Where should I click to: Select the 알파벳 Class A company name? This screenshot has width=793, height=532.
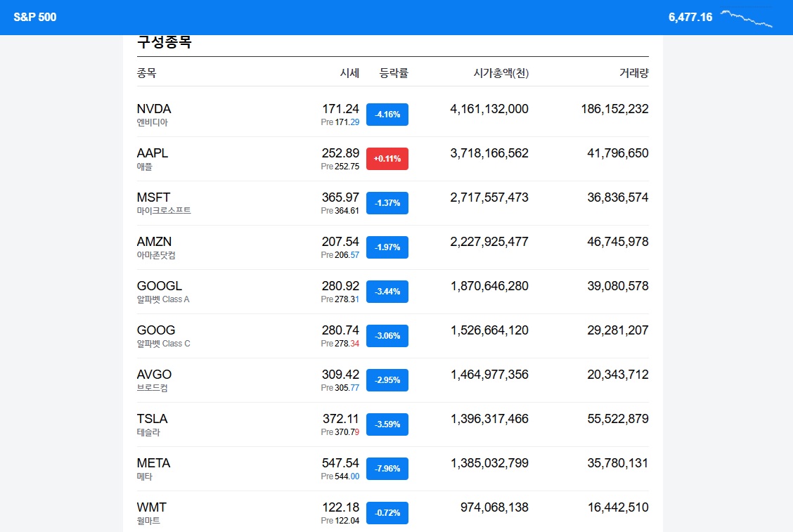point(163,299)
